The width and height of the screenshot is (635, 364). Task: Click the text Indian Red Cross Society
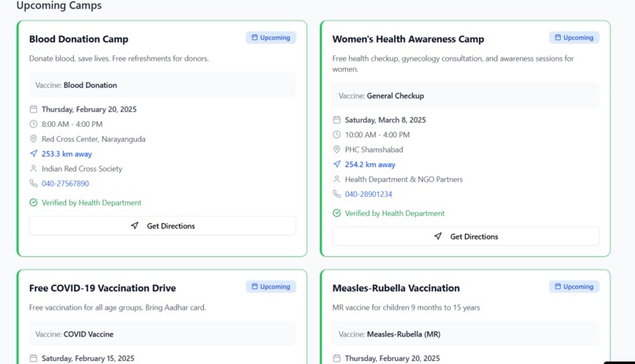pos(82,169)
